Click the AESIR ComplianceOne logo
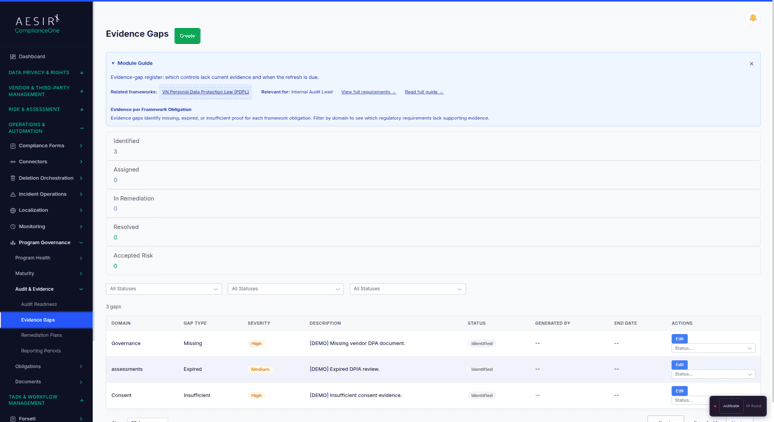This screenshot has height=422, width=774. 37,24
